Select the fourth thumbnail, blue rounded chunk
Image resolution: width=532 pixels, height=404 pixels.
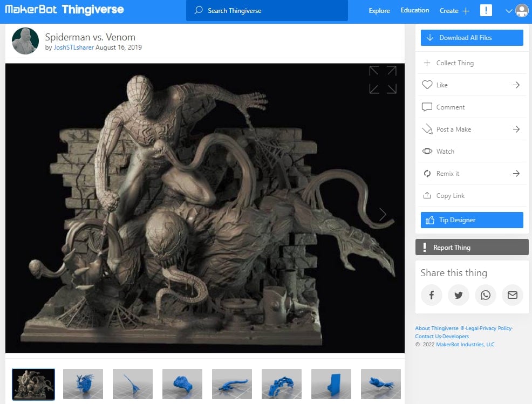point(182,384)
